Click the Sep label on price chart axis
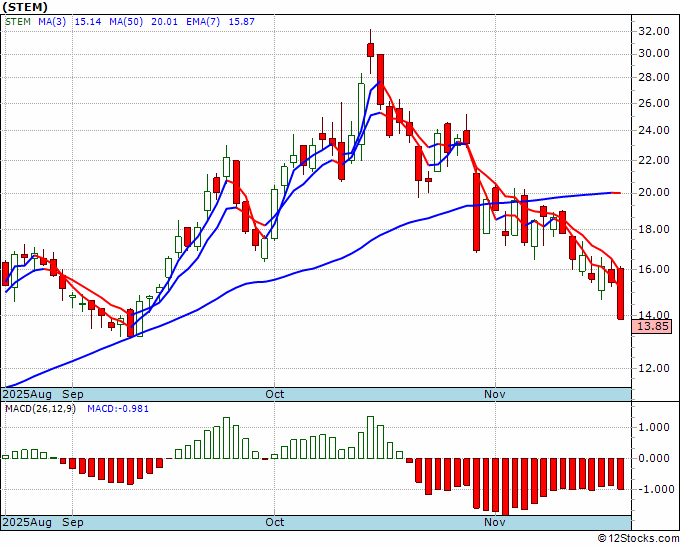 [72, 394]
